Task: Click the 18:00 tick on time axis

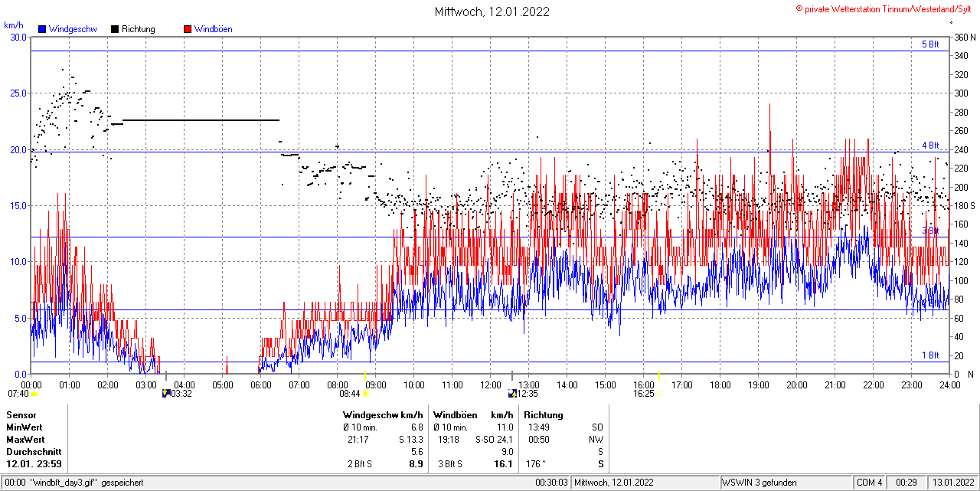Action: [720, 385]
